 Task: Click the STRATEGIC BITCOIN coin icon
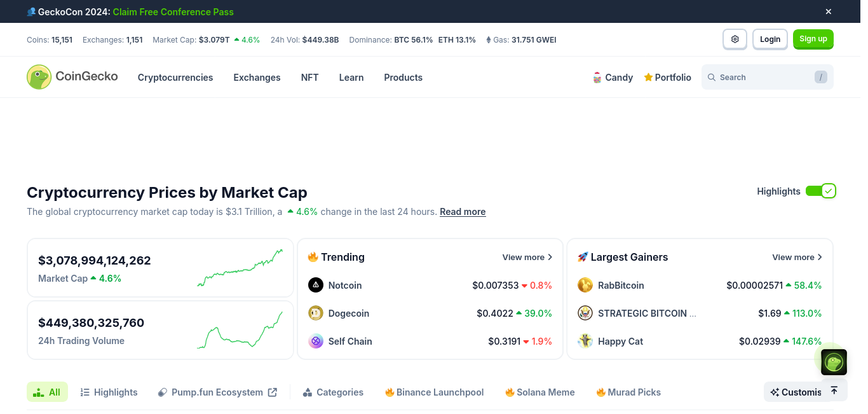coord(585,313)
